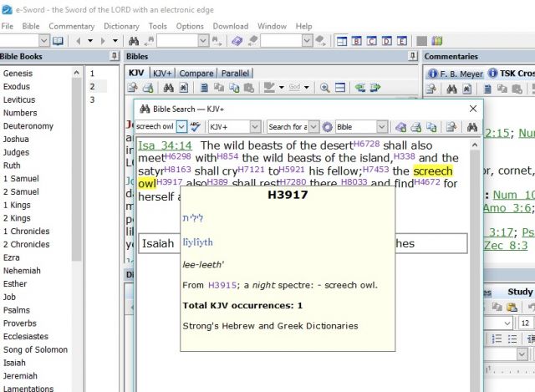Toggle the D layout icon in main toolbar

[386, 41]
